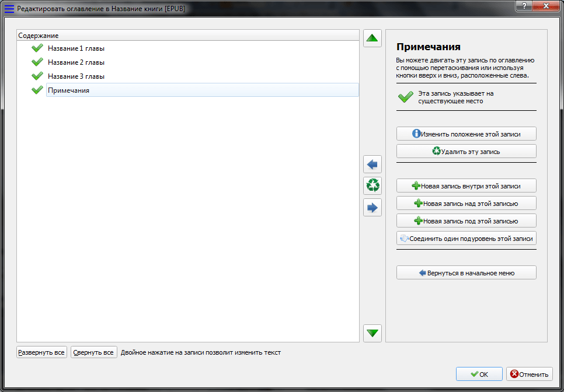Select the entry Название 3 главы
This screenshot has width=564, height=392.
(x=76, y=76)
